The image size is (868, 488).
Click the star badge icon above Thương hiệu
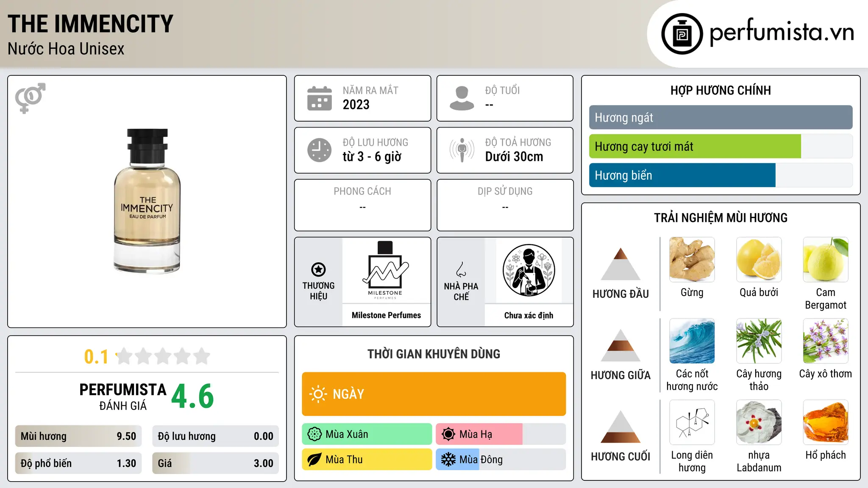click(x=318, y=269)
